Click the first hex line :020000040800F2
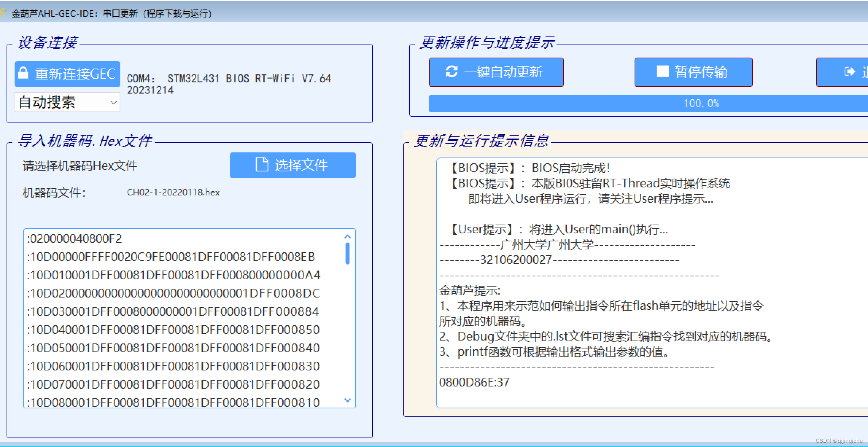This screenshot has height=447, width=868. tap(74, 239)
